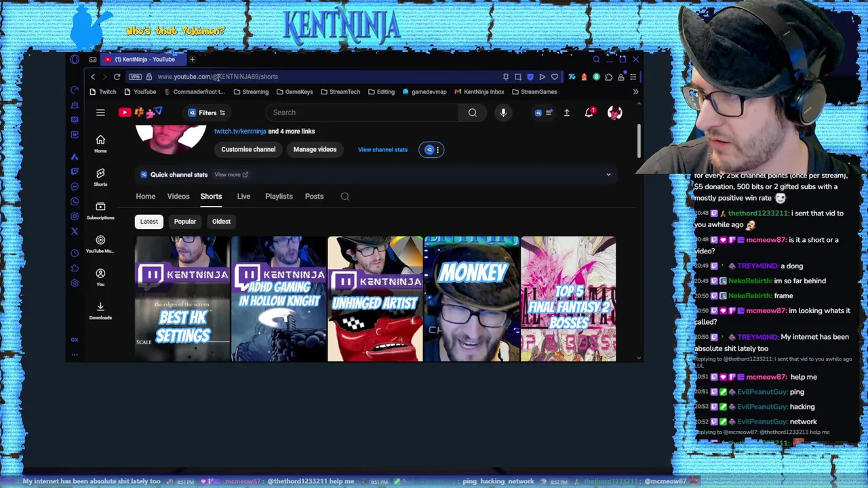This screenshot has height=488, width=868.
Task: Click View more beside Quick channel stats
Action: point(231,175)
